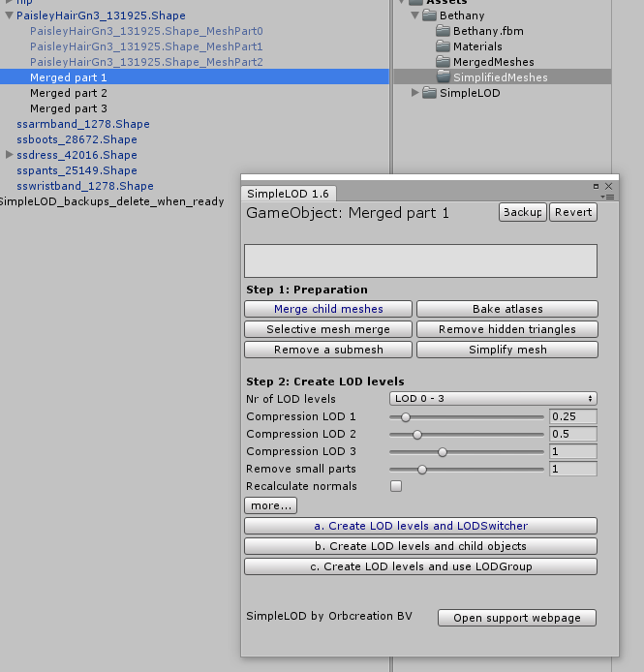Image resolution: width=644 pixels, height=672 pixels.
Task: Click Merge child meshes button
Action: pyautogui.click(x=328, y=309)
